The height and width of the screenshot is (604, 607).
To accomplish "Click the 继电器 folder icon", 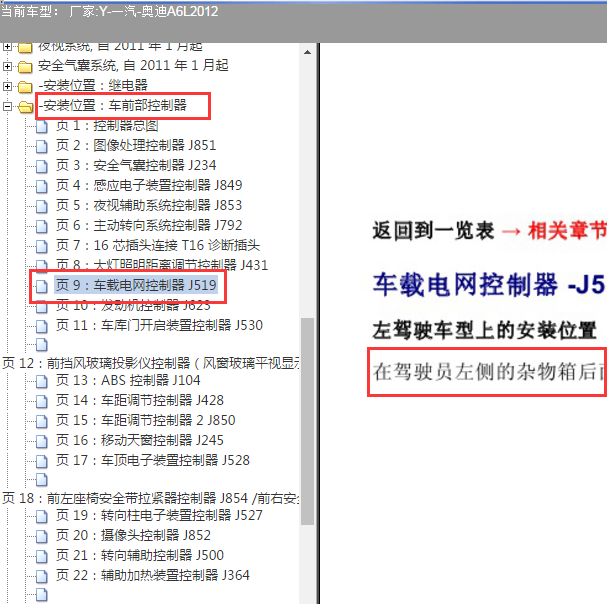I will point(25,86).
